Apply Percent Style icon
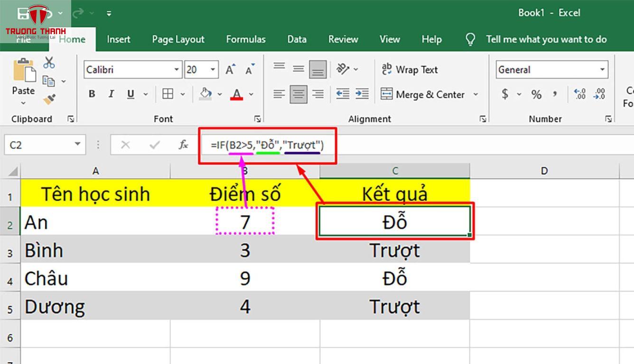The image size is (634, 364). tap(536, 94)
